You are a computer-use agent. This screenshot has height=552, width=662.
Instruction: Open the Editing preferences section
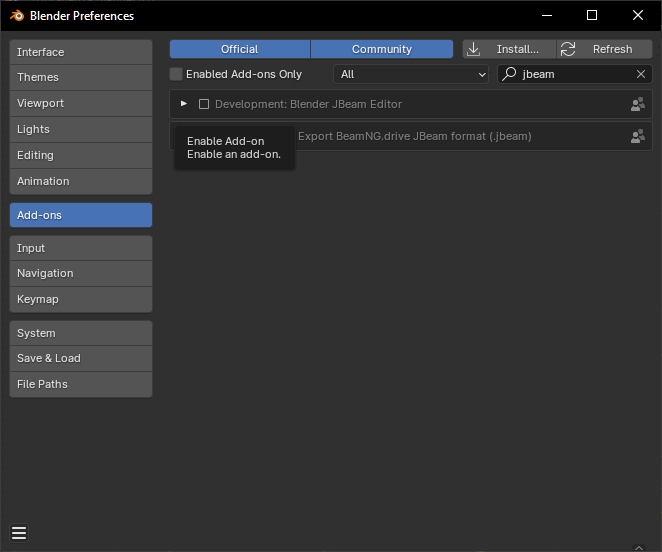81,155
